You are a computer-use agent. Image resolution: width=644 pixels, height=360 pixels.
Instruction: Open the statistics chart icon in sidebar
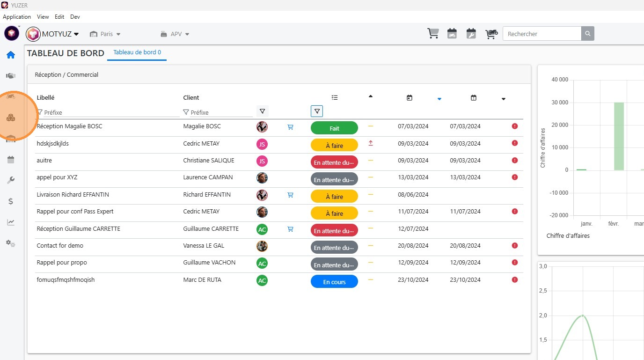[x=11, y=222]
